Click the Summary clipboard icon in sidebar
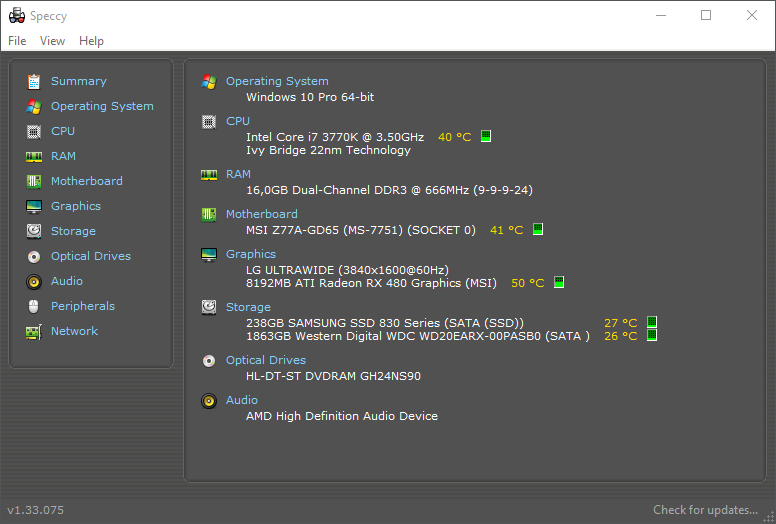The image size is (776, 524). tap(34, 82)
